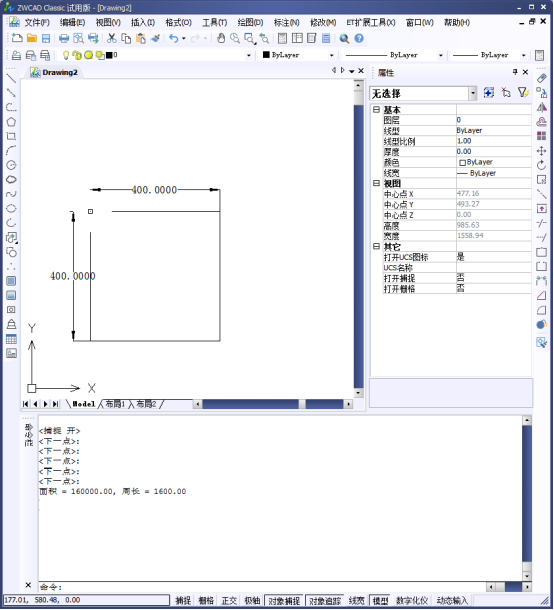Click the Print icon
554x610 pixels.
pyautogui.click(x=64, y=38)
